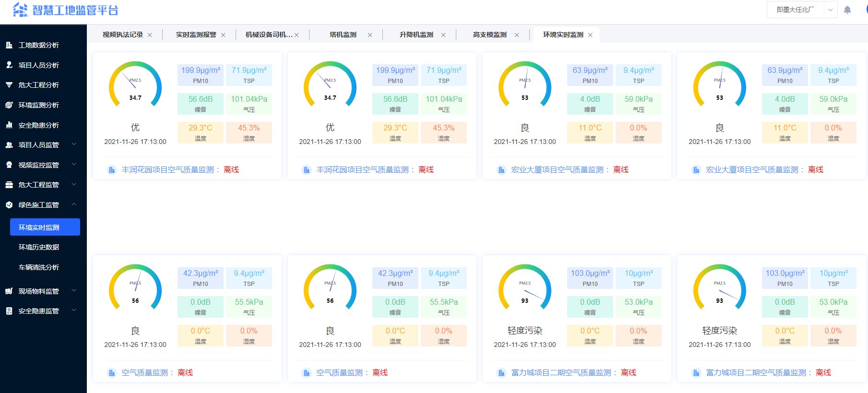
Task: Click building icon of first 宏业大厦 card
Action: [x=501, y=170]
